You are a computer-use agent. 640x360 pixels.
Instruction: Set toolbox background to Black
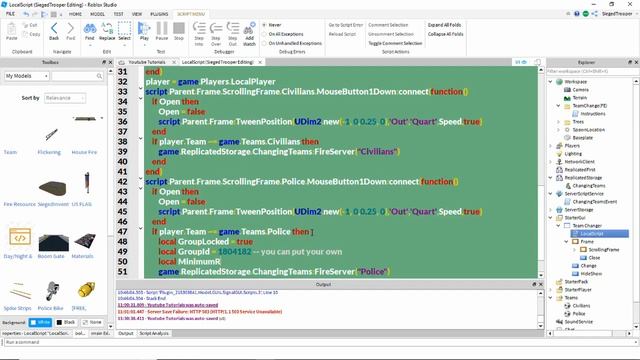(x=66, y=322)
